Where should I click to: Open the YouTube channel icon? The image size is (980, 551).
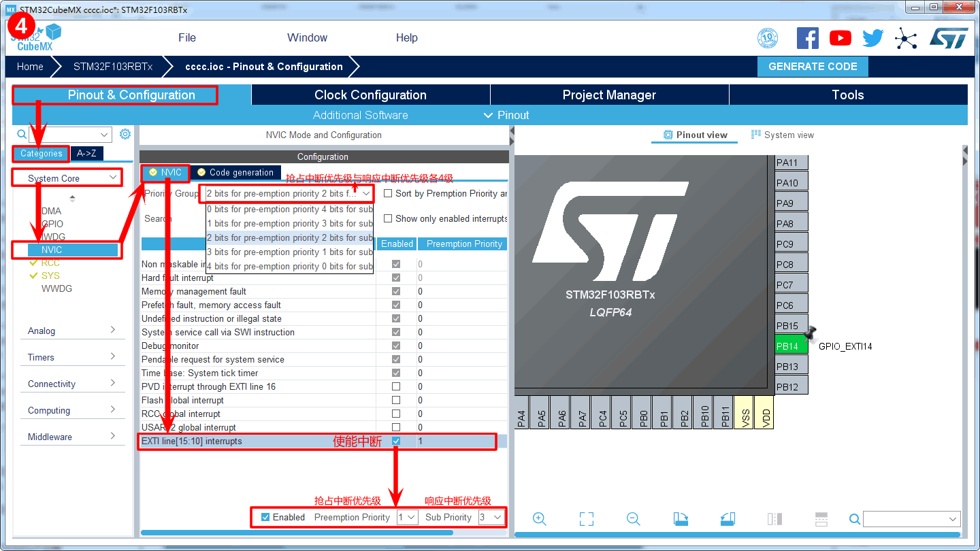[x=840, y=38]
